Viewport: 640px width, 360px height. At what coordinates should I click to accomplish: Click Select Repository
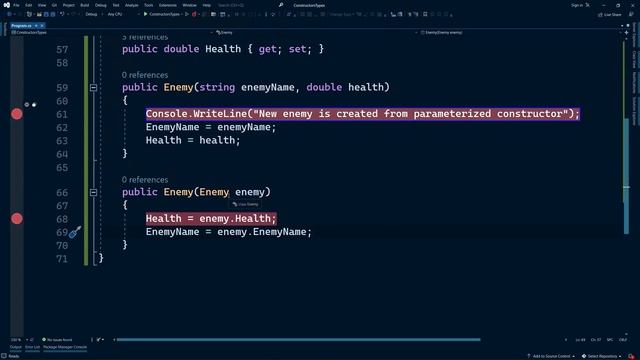click(602, 356)
